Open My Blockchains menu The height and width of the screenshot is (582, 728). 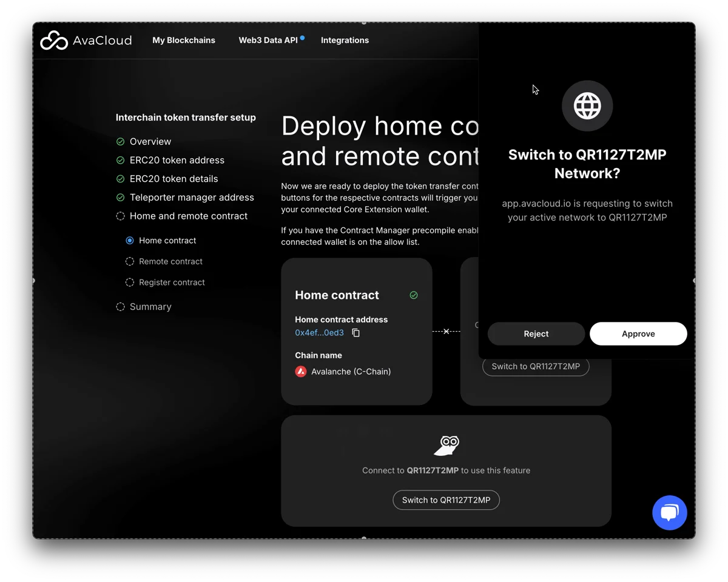[x=184, y=40]
